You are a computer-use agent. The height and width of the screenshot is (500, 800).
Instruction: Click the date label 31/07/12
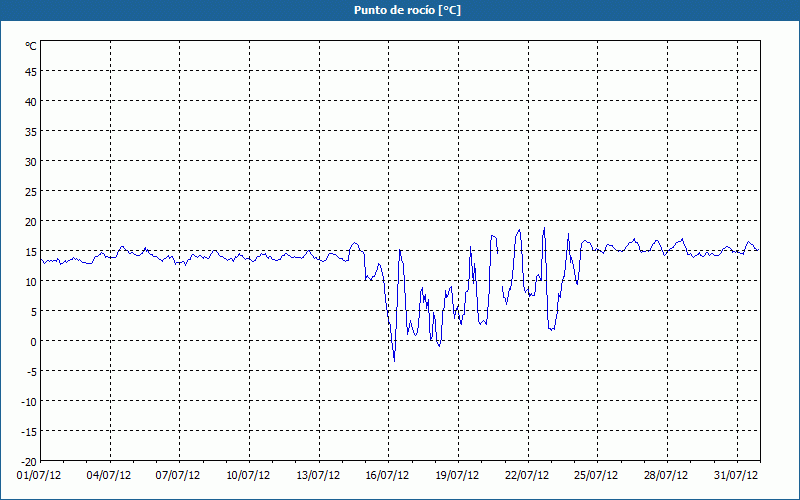click(x=736, y=476)
